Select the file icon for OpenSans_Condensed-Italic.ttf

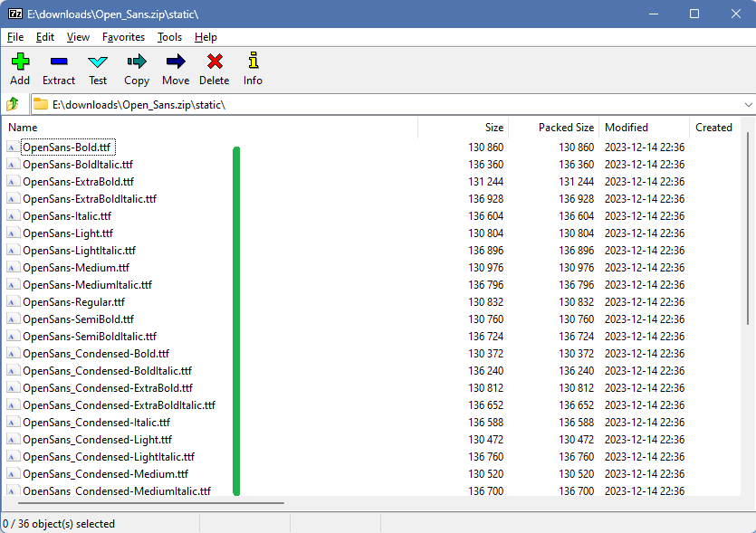[13, 423]
